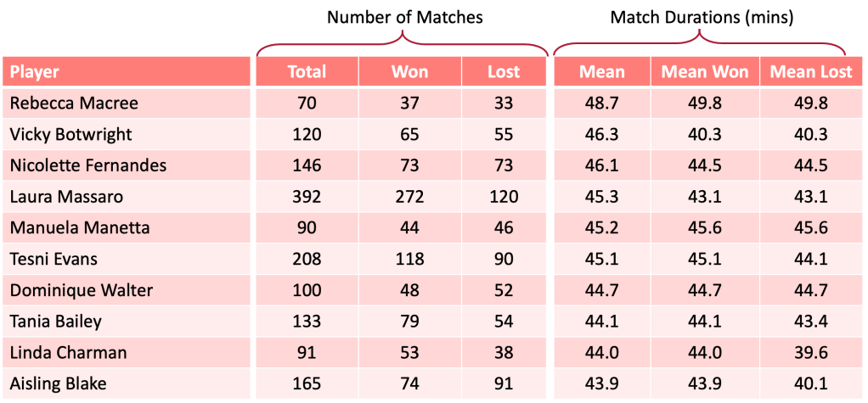Select the Rebecca Macree player name
The height and width of the screenshot is (403, 868).
click(x=74, y=104)
